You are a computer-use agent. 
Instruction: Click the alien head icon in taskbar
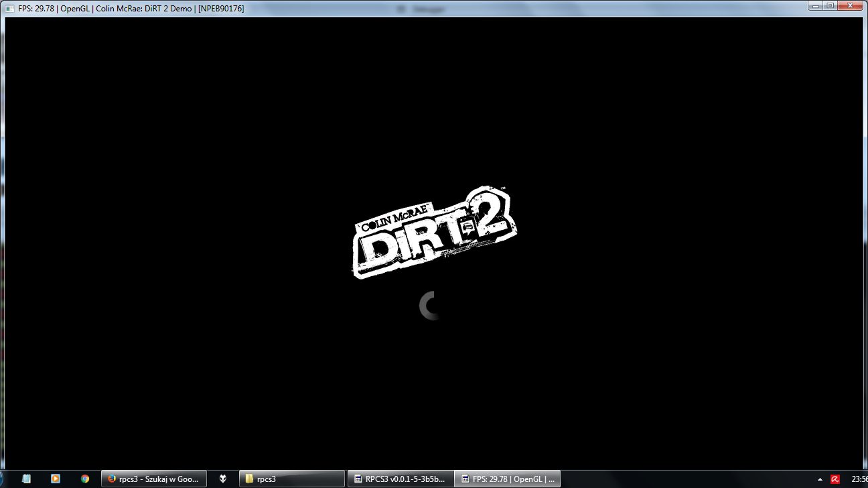click(223, 479)
